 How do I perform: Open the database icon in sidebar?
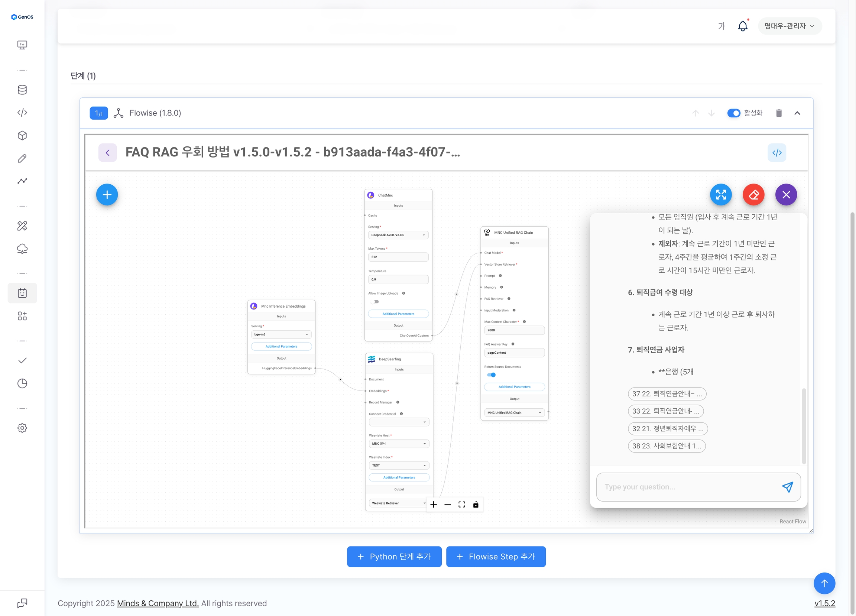pyautogui.click(x=22, y=90)
